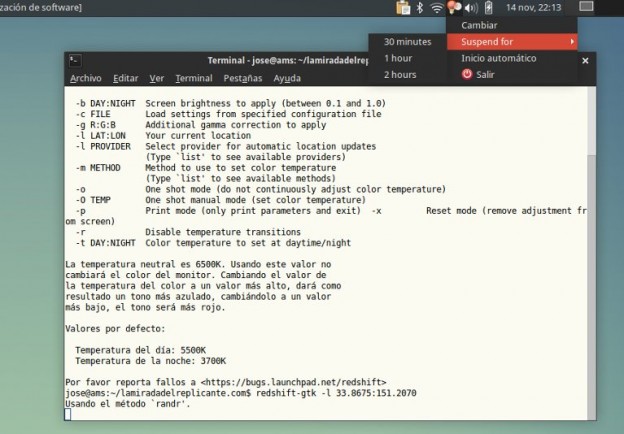Viewport: 624px width, 434px height.
Task: Toggle Cambiar to switch Redshift on or off
Action: [479, 25]
